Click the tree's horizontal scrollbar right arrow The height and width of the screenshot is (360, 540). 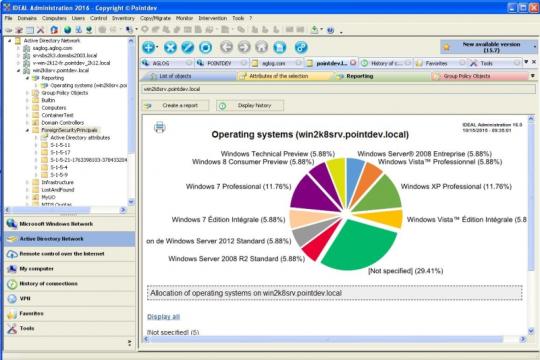[123, 210]
